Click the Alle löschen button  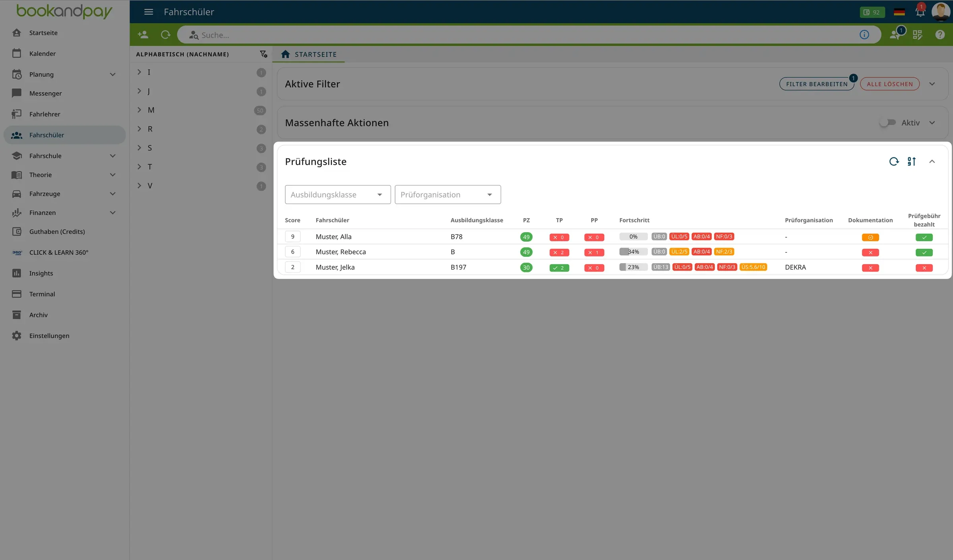[890, 84]
